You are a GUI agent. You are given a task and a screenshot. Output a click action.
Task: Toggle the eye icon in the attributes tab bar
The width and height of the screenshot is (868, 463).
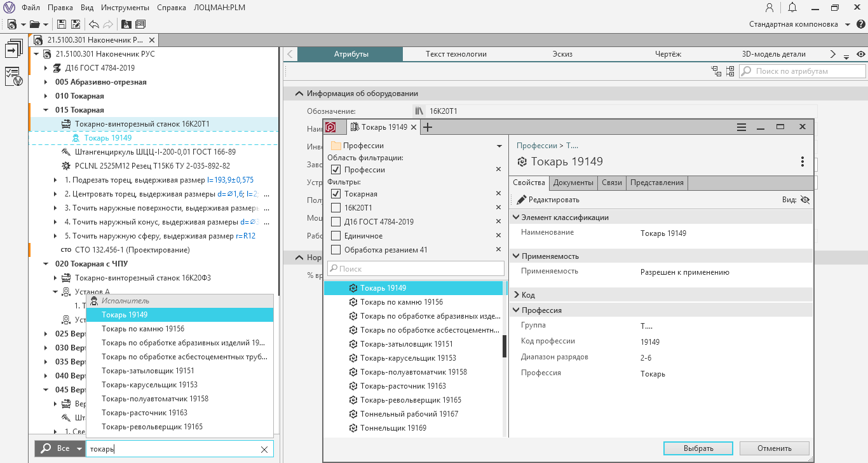pos(860,55)
